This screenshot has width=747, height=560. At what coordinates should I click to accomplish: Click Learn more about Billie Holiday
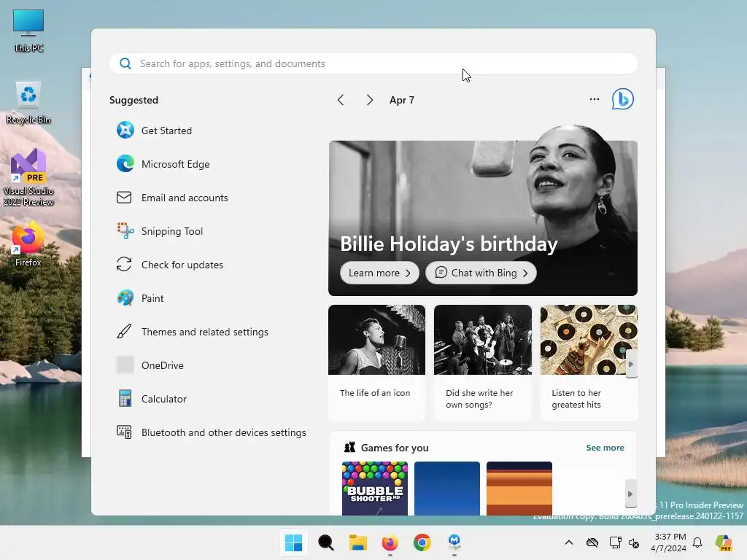(x=379, y=273)
